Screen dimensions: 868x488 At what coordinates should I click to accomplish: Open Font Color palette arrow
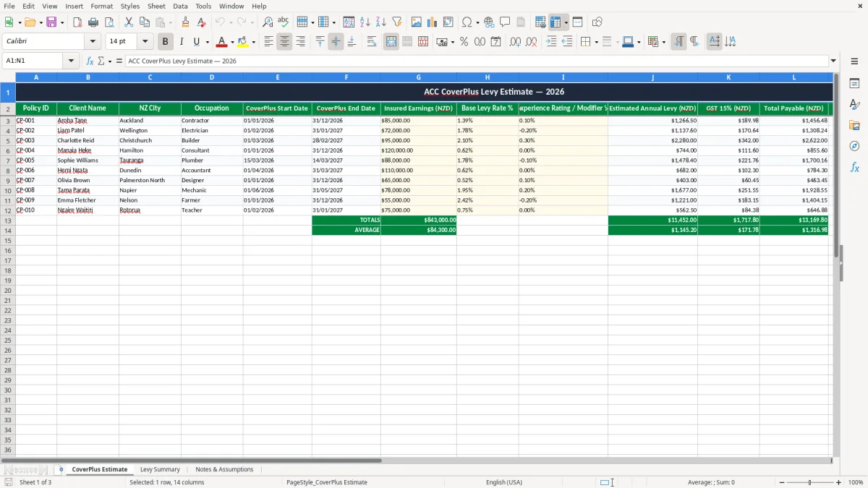click(x=232, y=42)
